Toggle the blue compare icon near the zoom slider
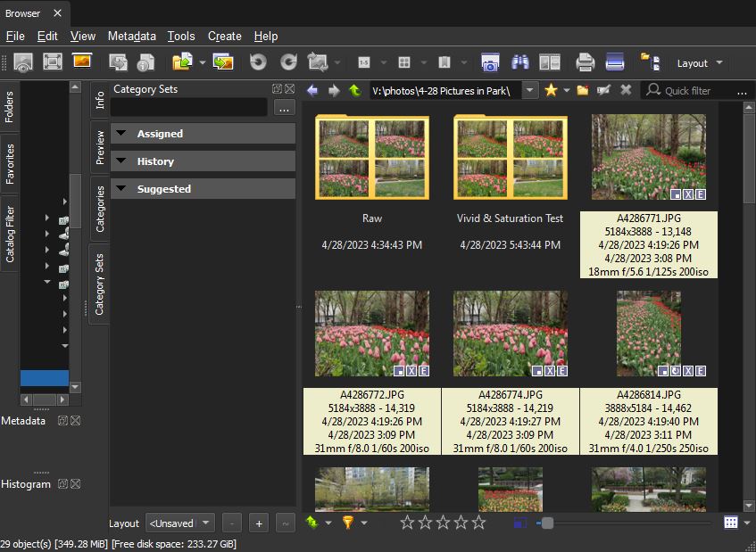The width and height of the screenshot is (756, 552). [520, 524]
